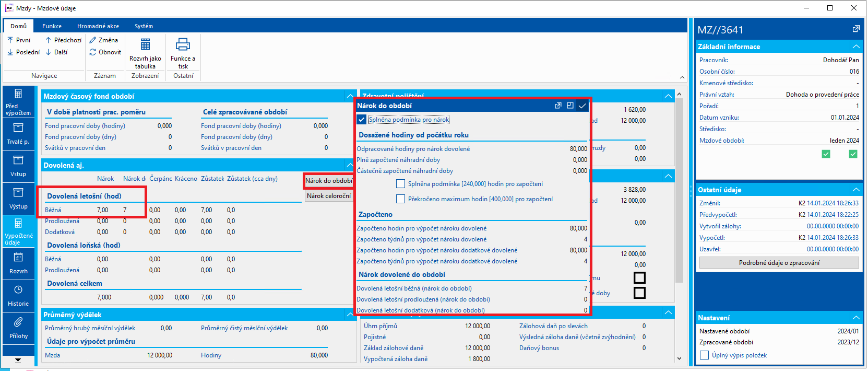Click the first green check under Mzdové období
This screenshot has width=868, height=371.
(x=826, y=154)
